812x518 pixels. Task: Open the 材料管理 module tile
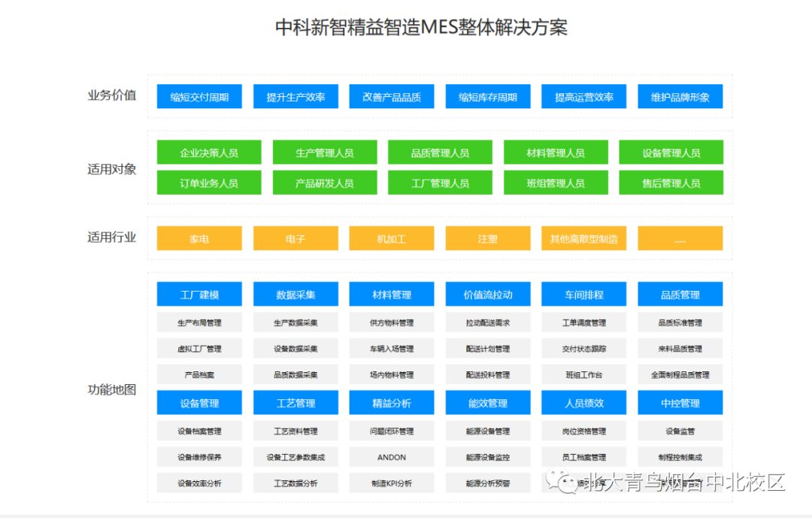tap(391, 293)
